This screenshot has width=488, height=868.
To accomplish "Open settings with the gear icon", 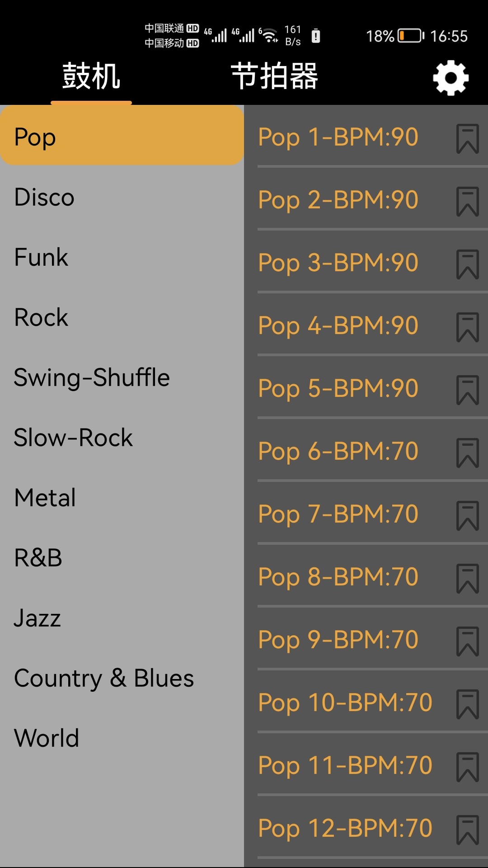I will pos(450,78).
